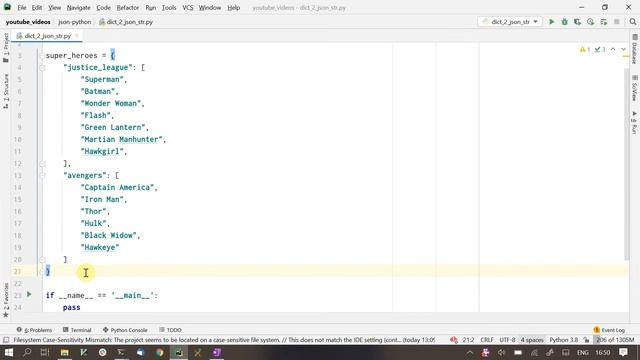Run with coverage icon in toolbar
Screen dimensions: 640x360
pyautogui.click(x=577, y=22)
